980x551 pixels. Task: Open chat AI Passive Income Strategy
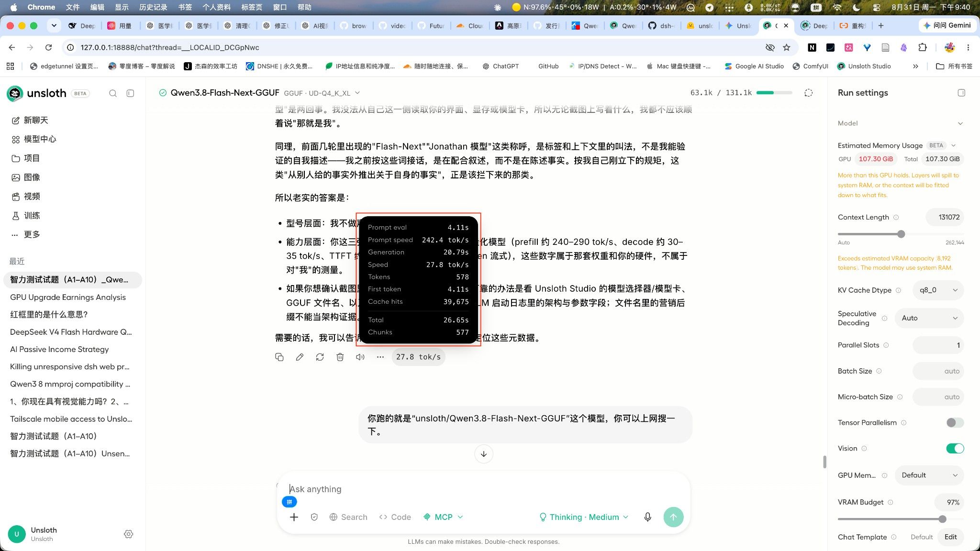pos(73,349)
